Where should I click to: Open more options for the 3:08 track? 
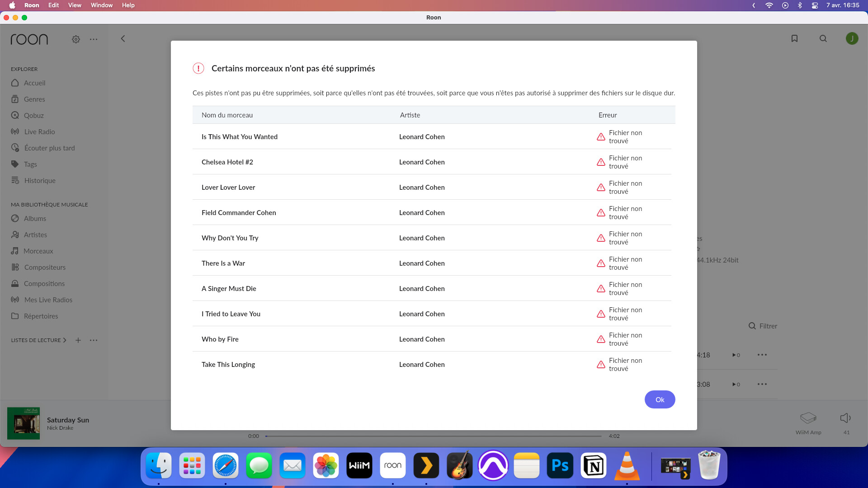click(x=762, y=384)
